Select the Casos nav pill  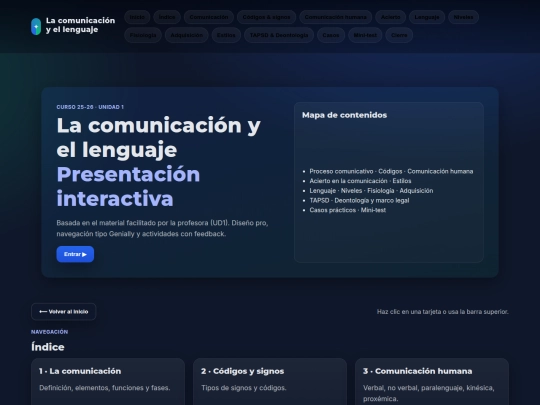pyautogui.click(x=331, y=35)
